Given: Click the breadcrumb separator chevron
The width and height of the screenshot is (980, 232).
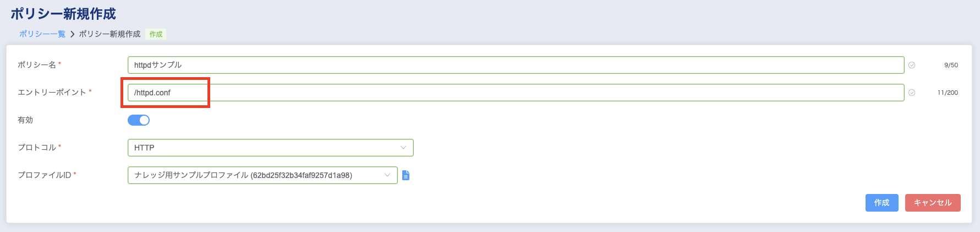Looking at the screenshot, I should [72, 34].
